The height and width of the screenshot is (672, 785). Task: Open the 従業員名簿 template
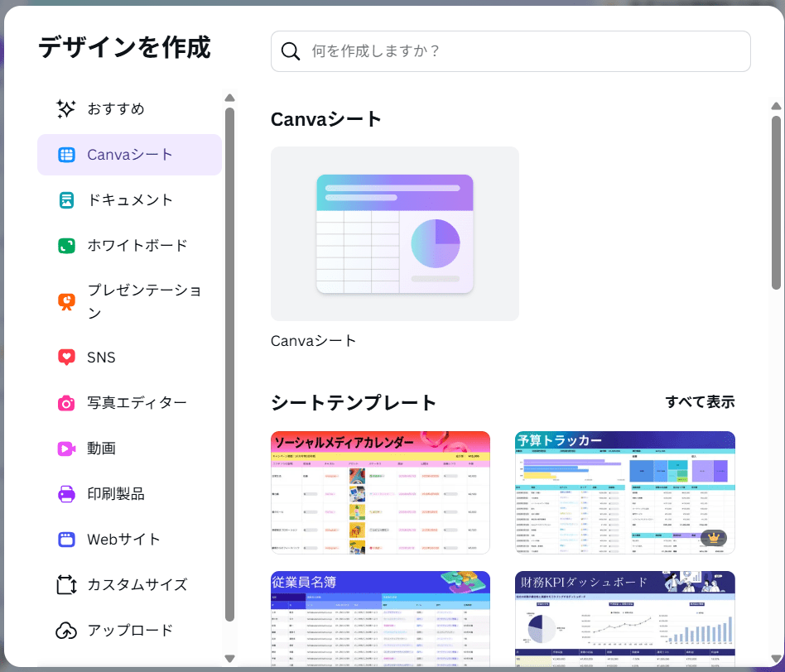click(x=380, y=618)
